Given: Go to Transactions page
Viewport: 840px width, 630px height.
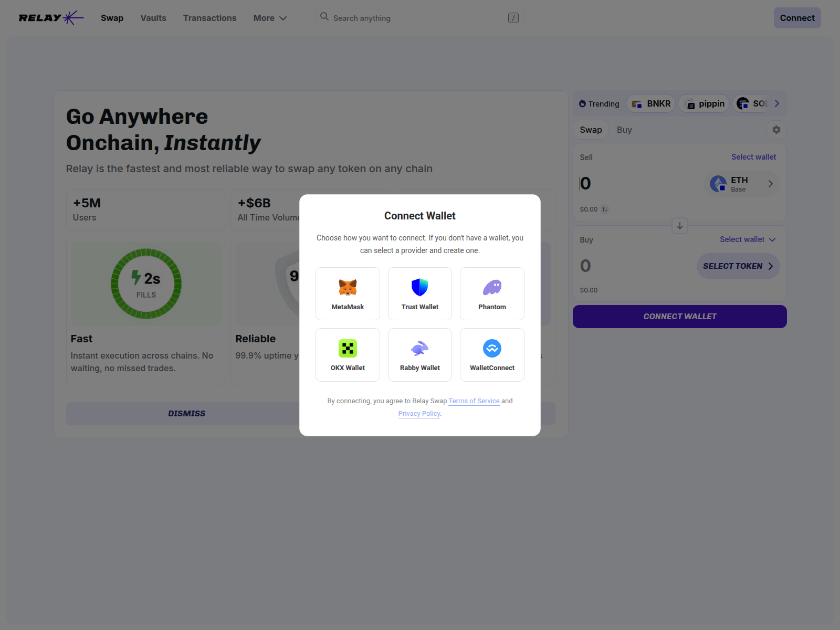Looking at the screenshot, I should point(209,18).
